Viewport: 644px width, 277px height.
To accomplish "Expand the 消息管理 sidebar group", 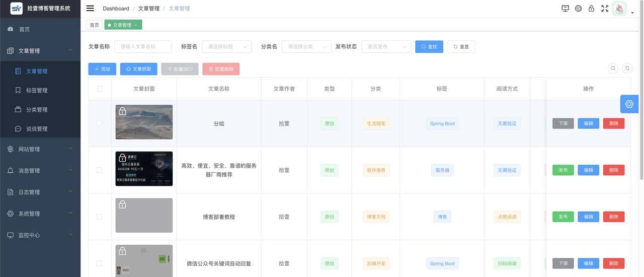I will pyautogui.click(x=40, y=171).
